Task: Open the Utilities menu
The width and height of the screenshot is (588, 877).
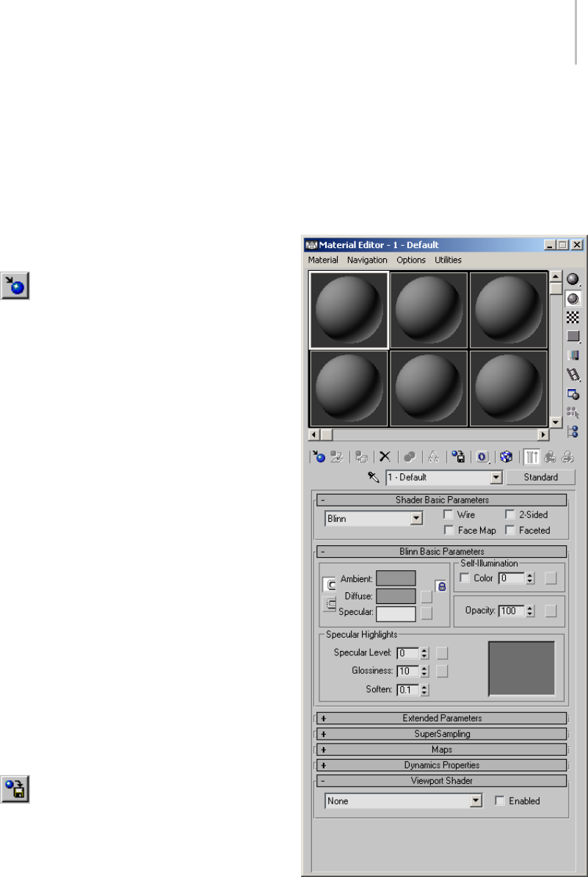Action: (448, 260)
